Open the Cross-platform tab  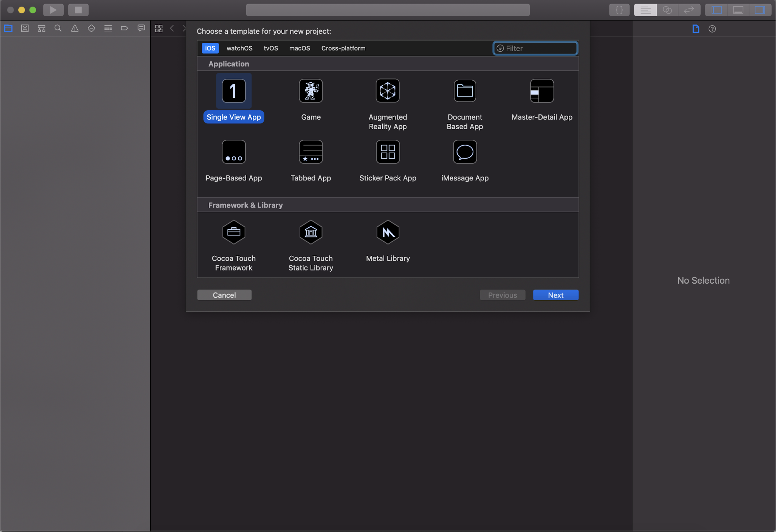343,48
